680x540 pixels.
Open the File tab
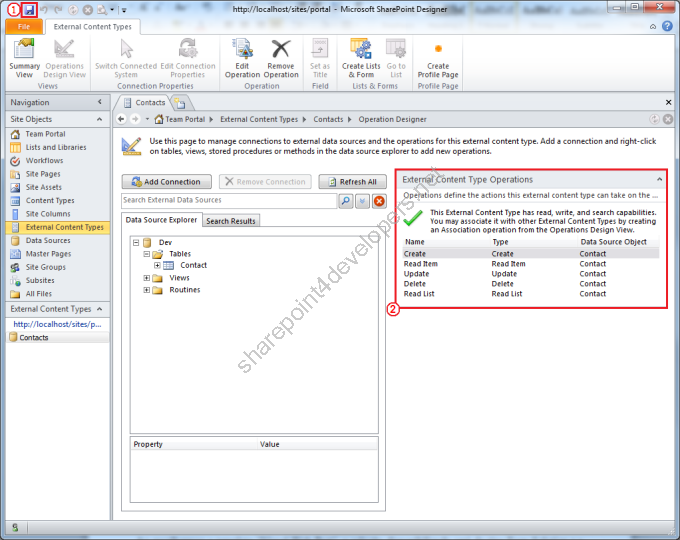[x=24, y=26]
